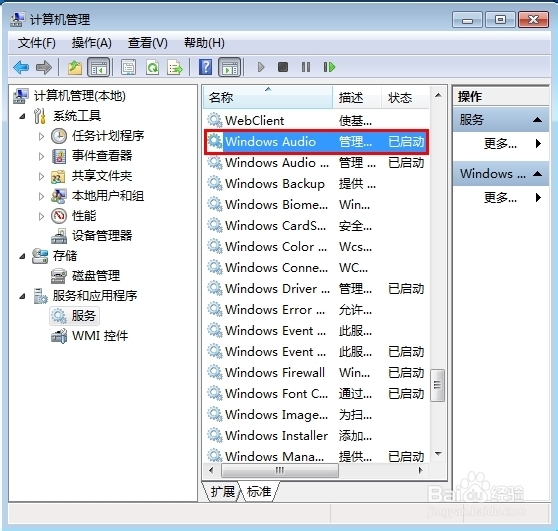Viewport: 558px width, 531px height.
Task: Select 服务 in the left tree
Action: pyautogui.click(x=75, y=316)
